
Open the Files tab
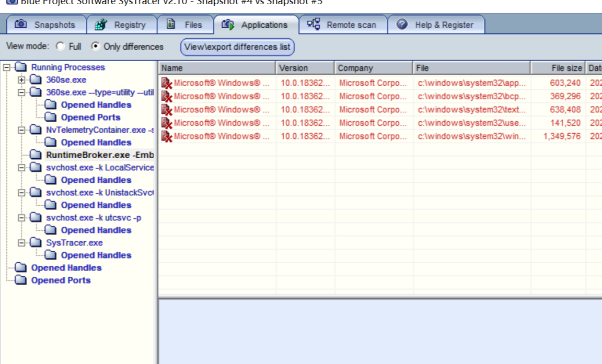point(186,25)
